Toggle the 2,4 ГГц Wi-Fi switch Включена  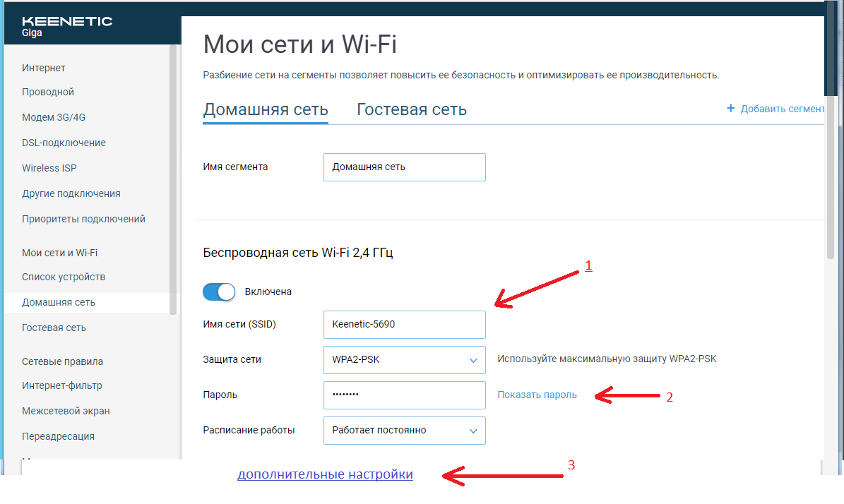219,292
